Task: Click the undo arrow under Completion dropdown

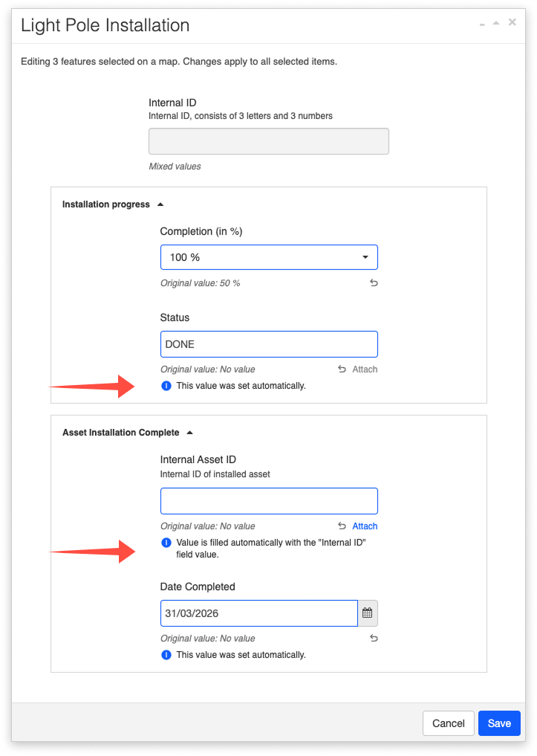Action: coord(374,283)
